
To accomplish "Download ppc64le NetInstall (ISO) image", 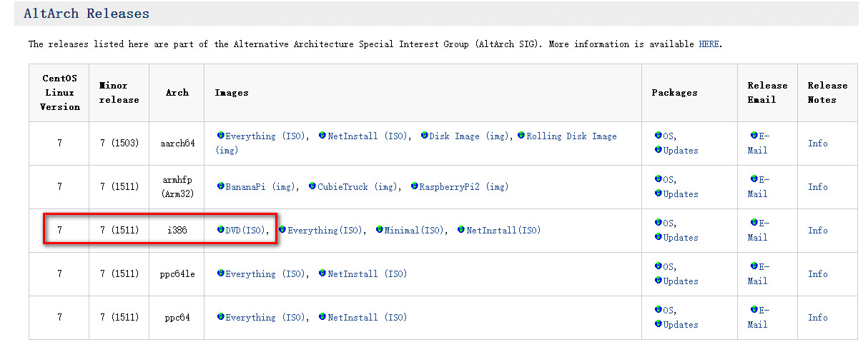I will coord(368,274).
